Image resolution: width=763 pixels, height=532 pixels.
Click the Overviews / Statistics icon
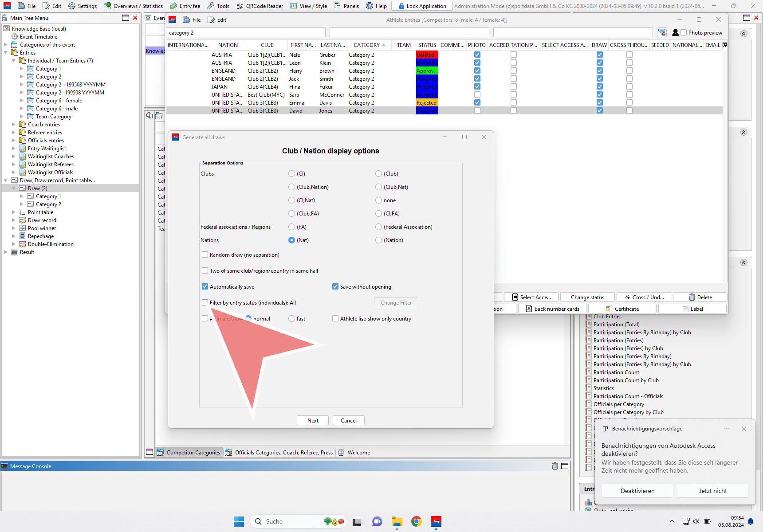[107, 6]
